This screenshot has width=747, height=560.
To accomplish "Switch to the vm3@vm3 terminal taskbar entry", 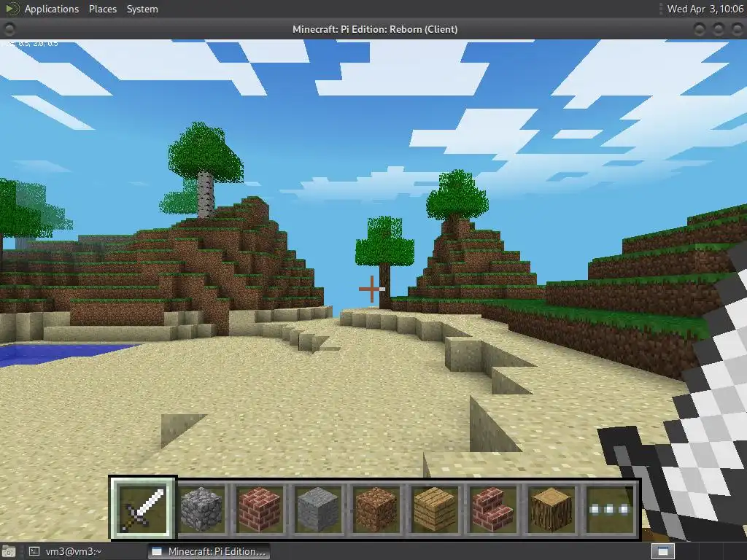I will pyautogui.click(x=65, y=551).
